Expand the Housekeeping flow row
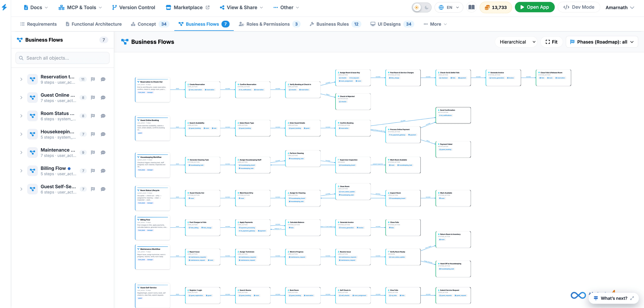Viewport: 644px width, 308px height. [21, 134]
